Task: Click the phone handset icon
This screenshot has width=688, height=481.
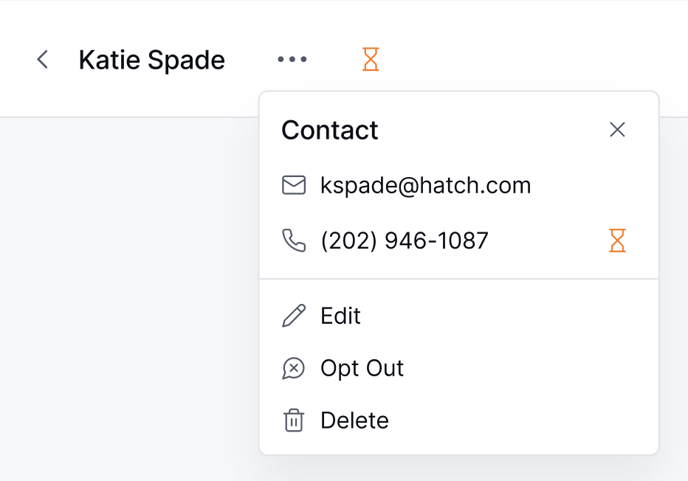Action: (x=293, y=241)
